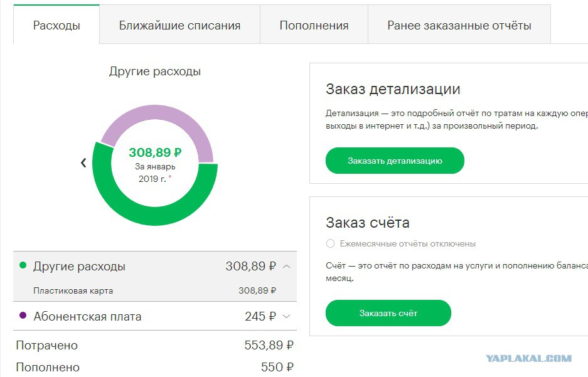
Task: Open the Пополнения tab
Action: pos(314,24)
